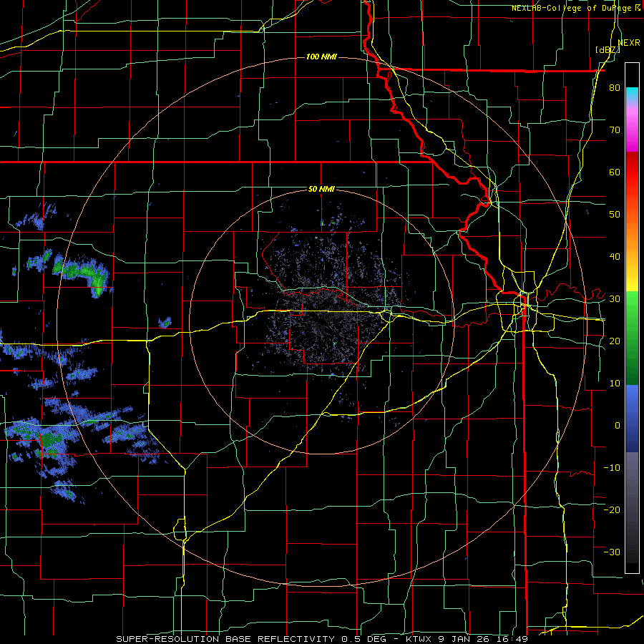Click the bright green segment of color bar

coord(632,312)
